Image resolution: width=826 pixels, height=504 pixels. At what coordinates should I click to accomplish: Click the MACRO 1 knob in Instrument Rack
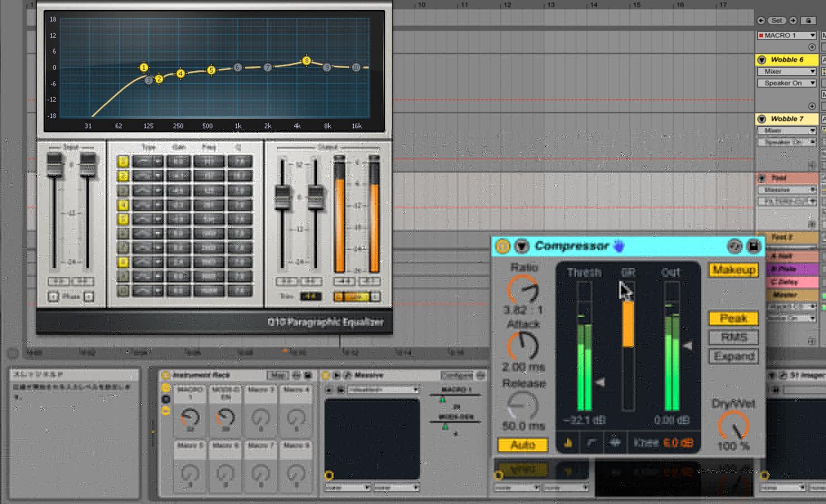190,417
